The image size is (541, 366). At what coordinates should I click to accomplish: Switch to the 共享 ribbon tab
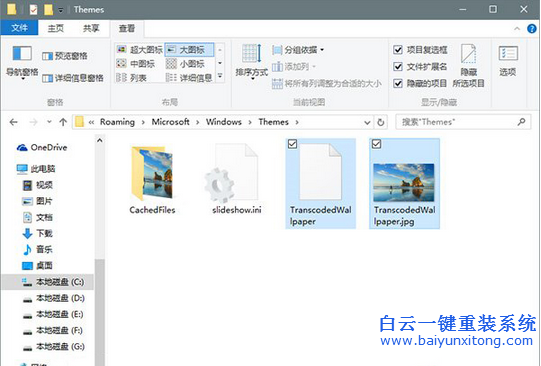pos(91,28)
